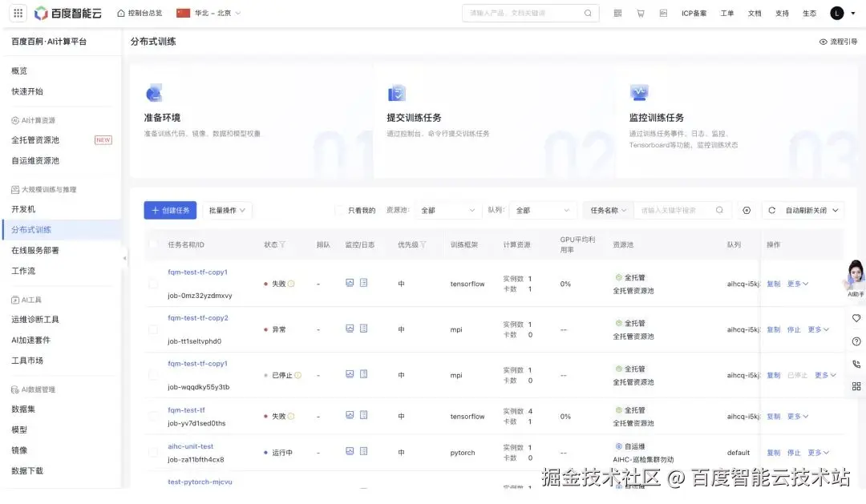The image size is (866, 504).
Task: Open the flow guide eye icon 流程引导
Action: coord(823,42)
